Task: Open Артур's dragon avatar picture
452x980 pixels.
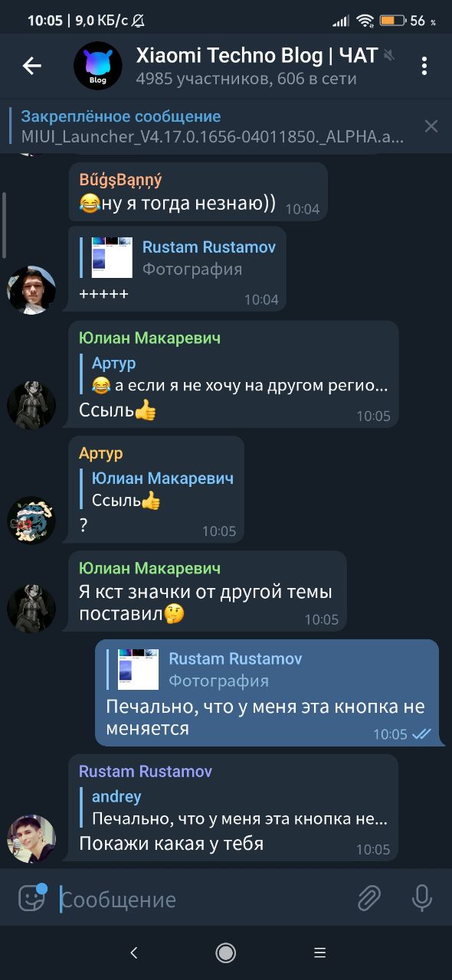Action: [31, 521]
